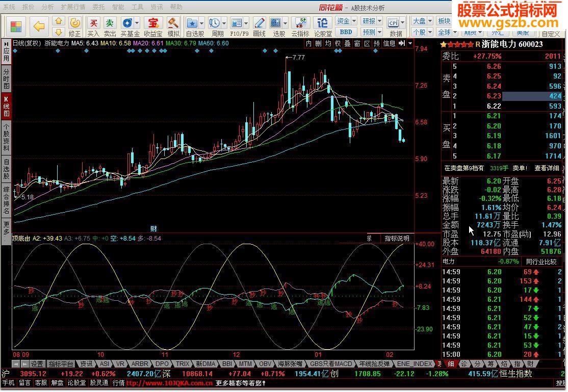
Task: Open the 指标平台 button
Action: click(61, 364)
